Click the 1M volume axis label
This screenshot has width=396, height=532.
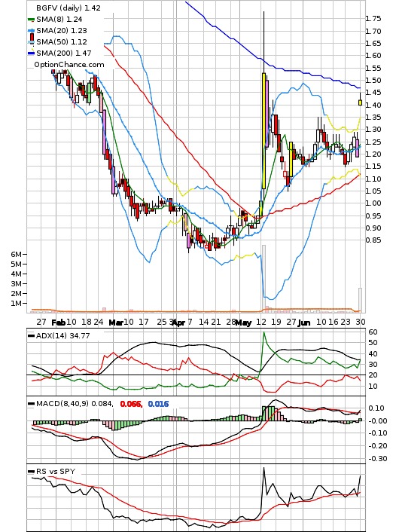17,304
